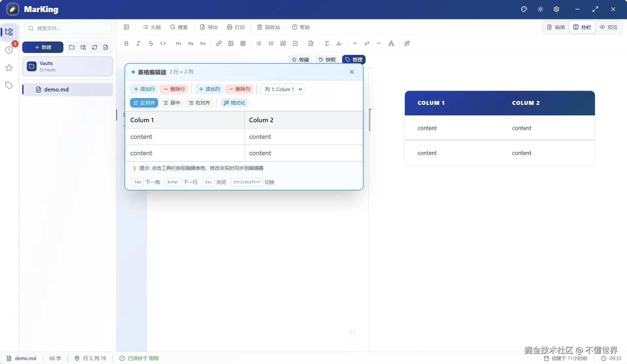Click the 格式化 button in table editor
Image resolution: width=627 pixels, height=364 pixels.
[x=234, y=103]
